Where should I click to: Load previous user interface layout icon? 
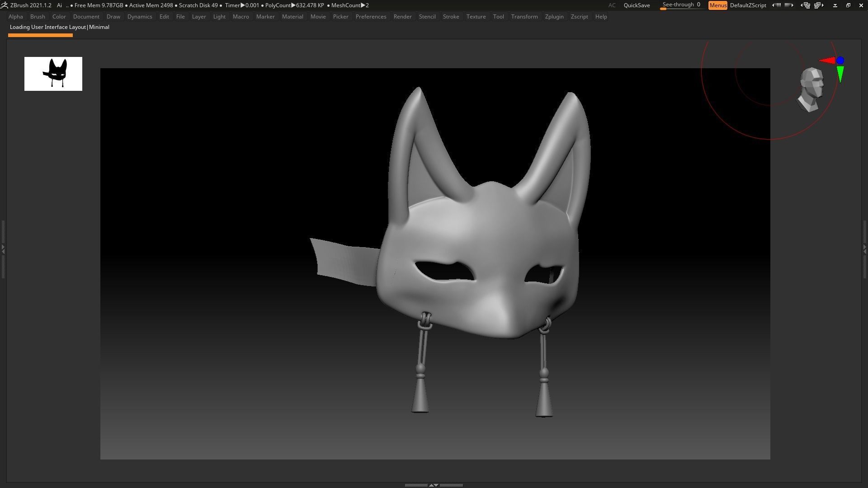(806, 5)
